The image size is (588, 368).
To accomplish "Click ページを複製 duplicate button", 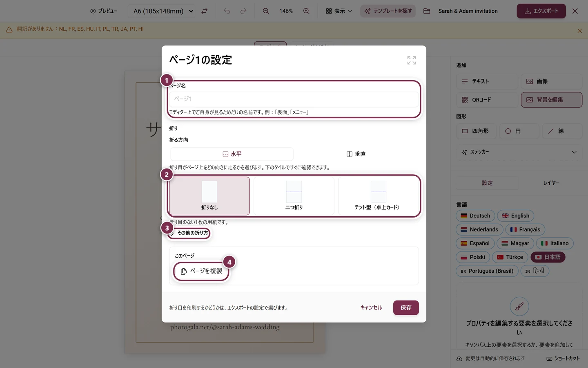I will click(x=201, y=271).
